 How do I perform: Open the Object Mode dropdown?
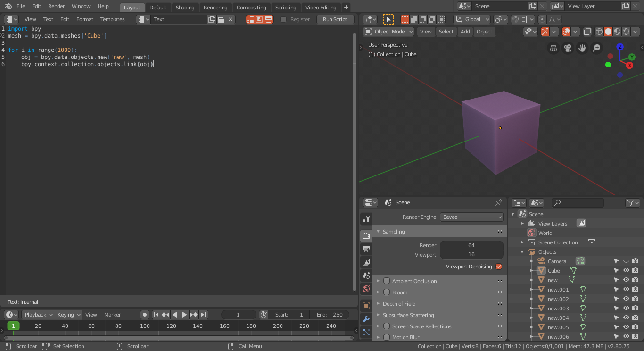(x=388, y=32)
